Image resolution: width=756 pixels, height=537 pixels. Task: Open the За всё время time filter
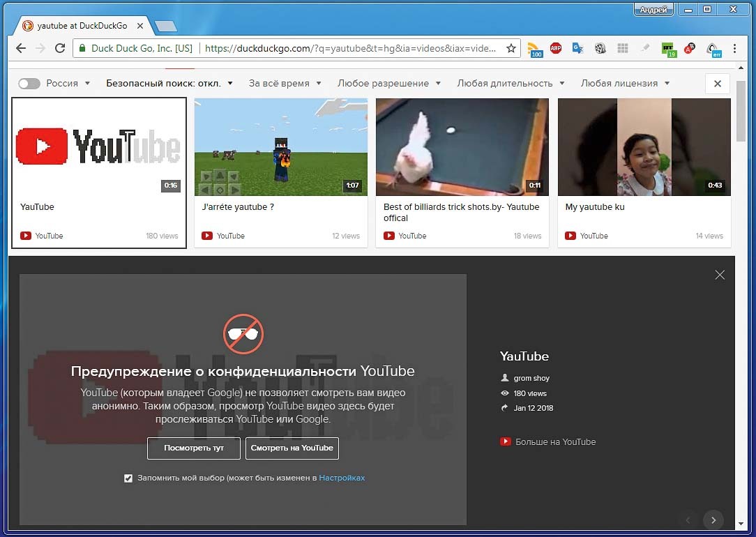coord(285,84)
